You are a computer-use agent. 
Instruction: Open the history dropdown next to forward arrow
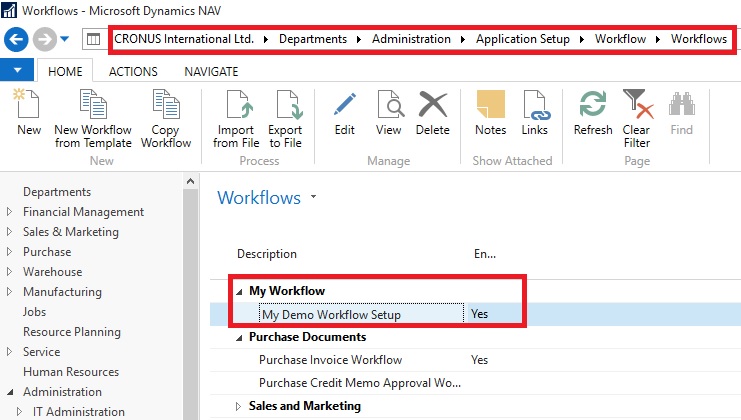click(65, 39)
